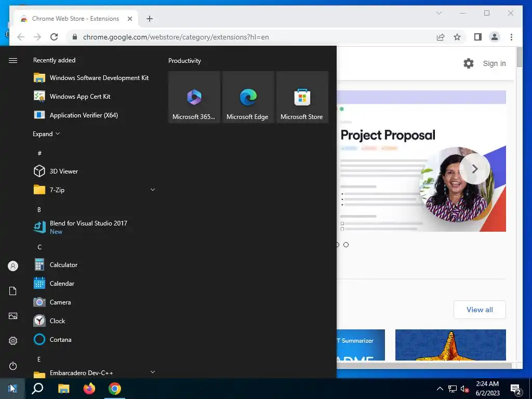The height and width of the screenshot is (399, 532).
Task: Advance carousel with next arrow
Action: coord(475,169)
